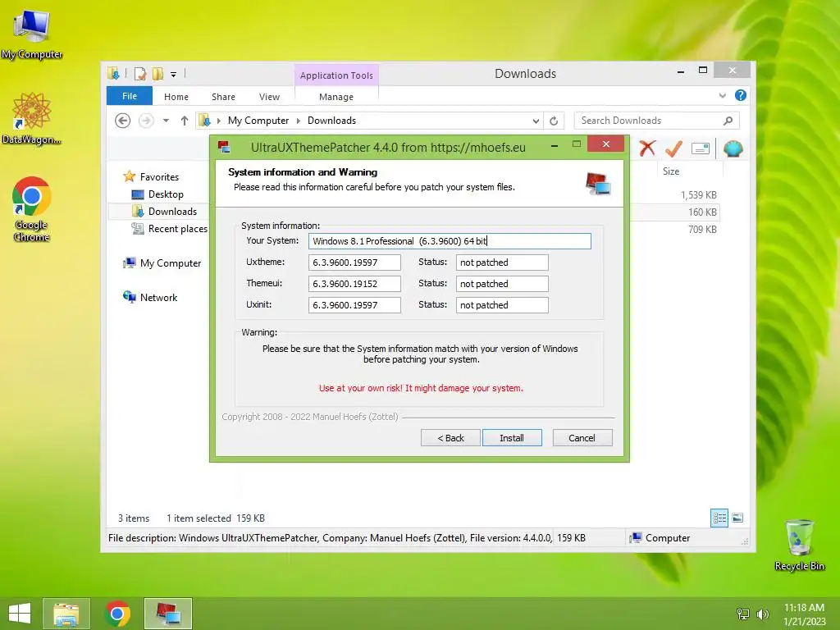Expand the address bar history dropdown
Image resolution: width=840 pixels, height=630 pixels.
[535, 121]
